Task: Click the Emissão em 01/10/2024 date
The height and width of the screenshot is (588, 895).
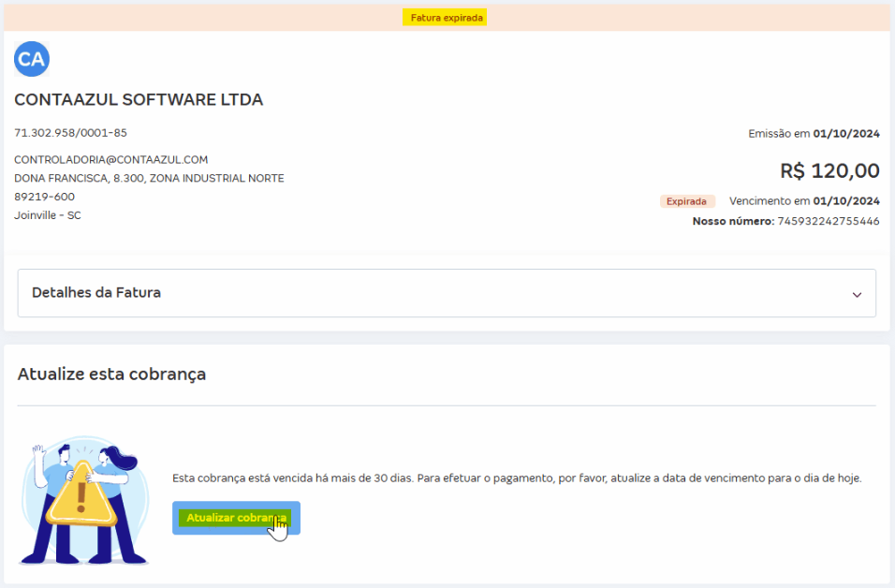Action: 814,134
